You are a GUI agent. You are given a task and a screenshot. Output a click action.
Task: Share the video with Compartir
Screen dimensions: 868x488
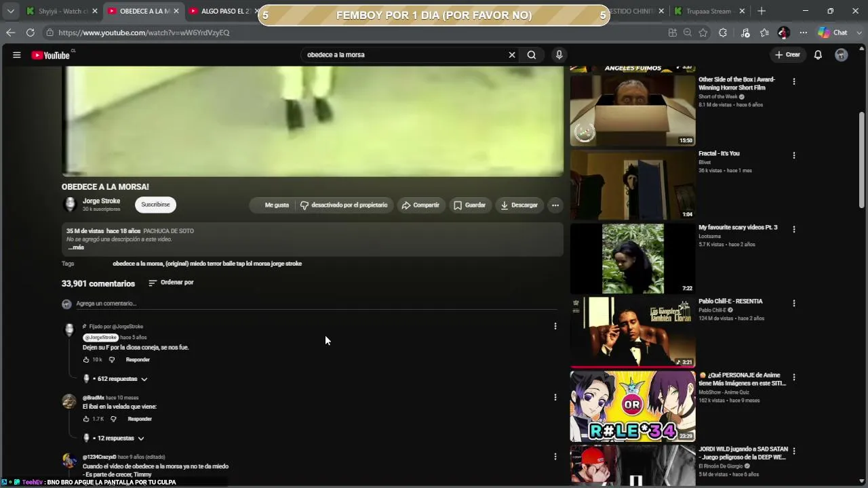pos(420,205)
